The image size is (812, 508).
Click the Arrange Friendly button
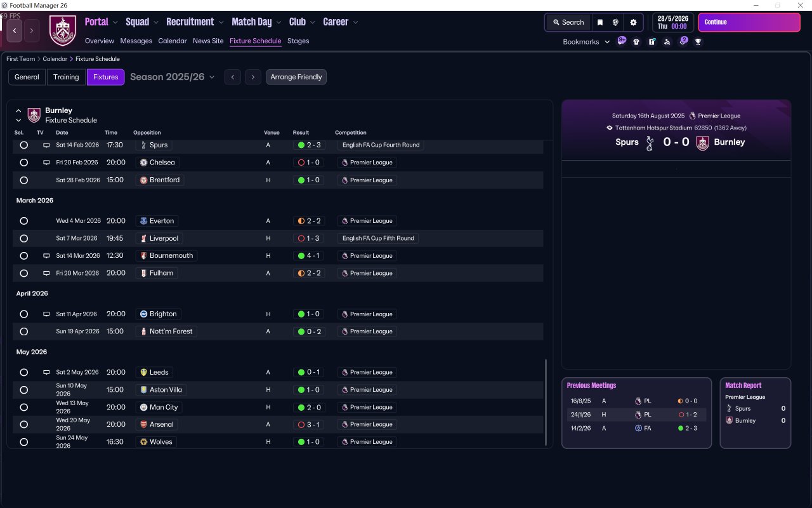click(296, 77)
